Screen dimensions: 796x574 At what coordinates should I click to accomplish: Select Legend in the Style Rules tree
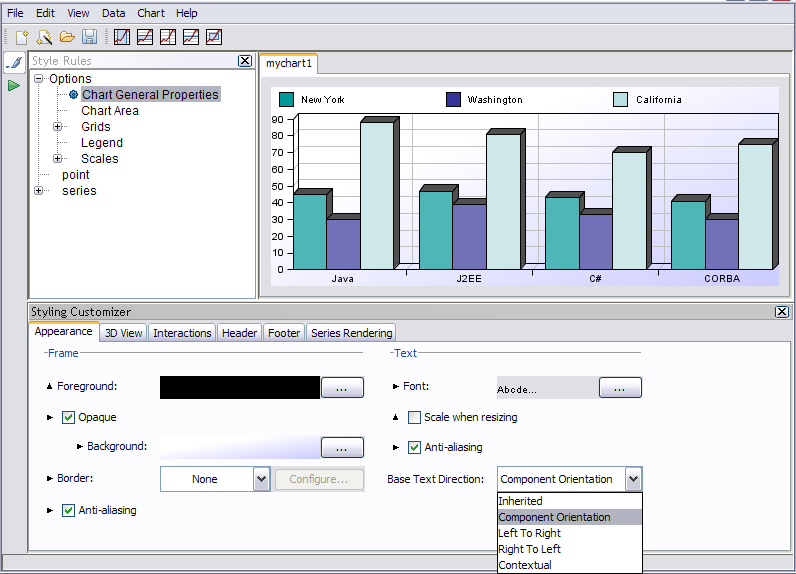click(102, 143)
